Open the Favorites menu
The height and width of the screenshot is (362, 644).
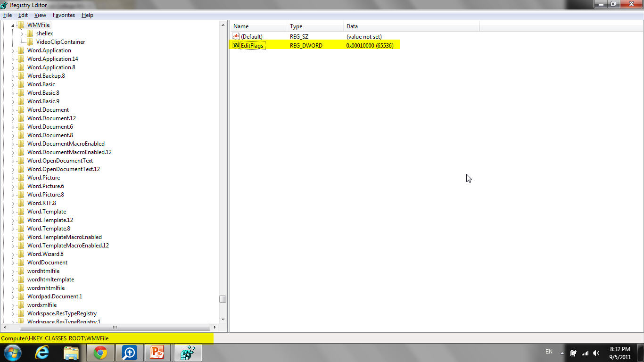[64, 15]
